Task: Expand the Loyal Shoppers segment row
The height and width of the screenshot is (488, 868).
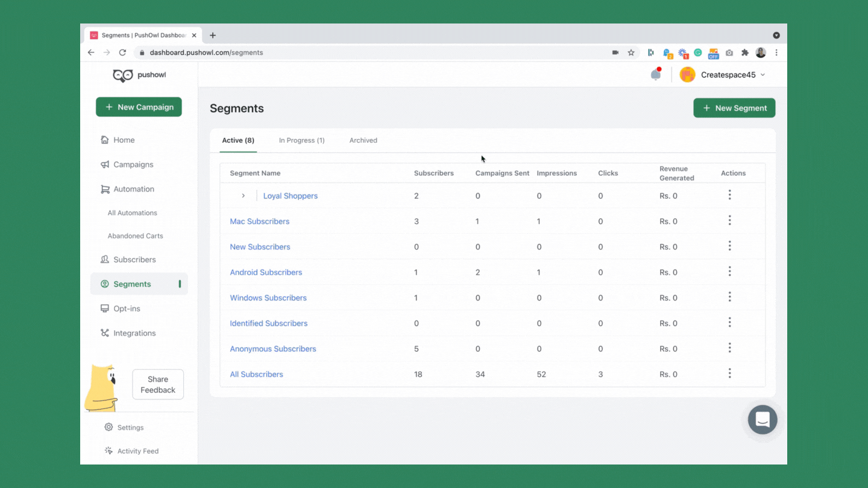Action: [244, 195]
